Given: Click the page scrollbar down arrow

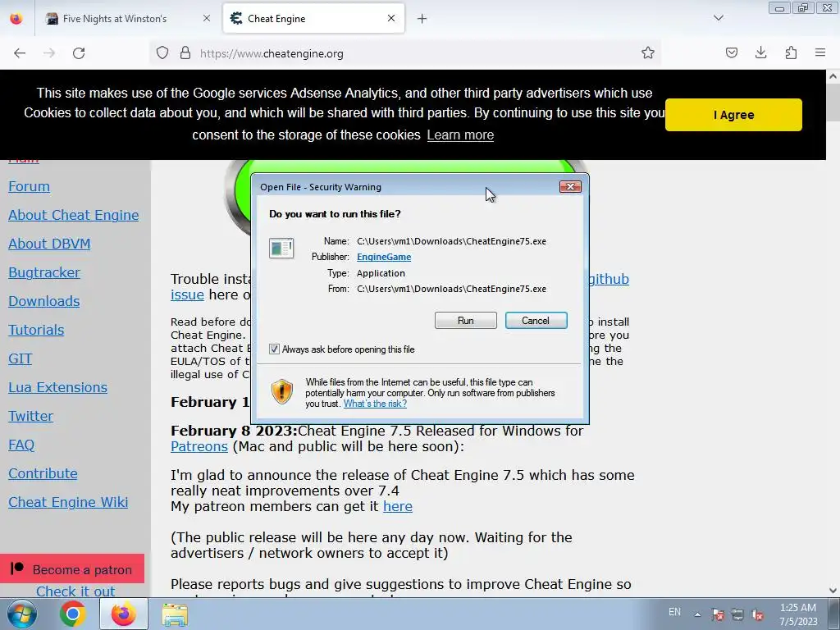Looking at the screenshot, I should 833,591.
